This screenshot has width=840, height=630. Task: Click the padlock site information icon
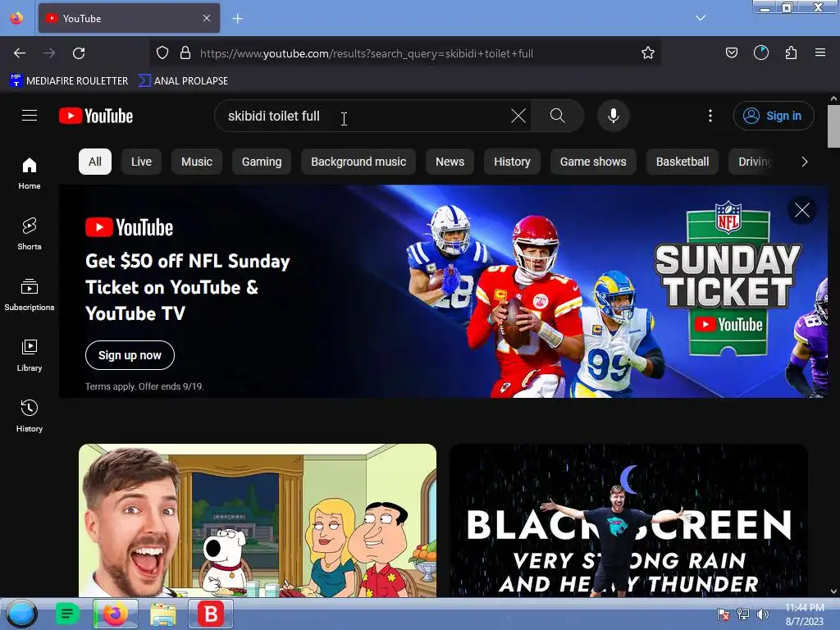pos(185,53)
